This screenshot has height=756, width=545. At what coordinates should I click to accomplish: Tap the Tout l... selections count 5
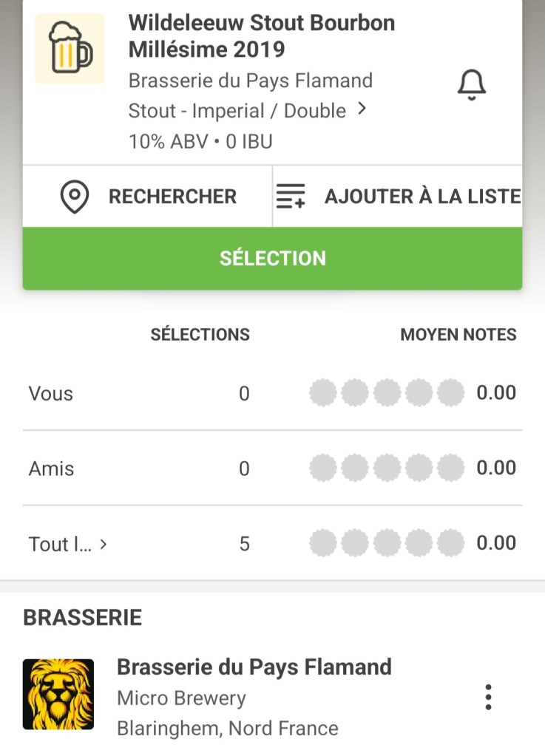pyautogui.click(x=244, y=545)
